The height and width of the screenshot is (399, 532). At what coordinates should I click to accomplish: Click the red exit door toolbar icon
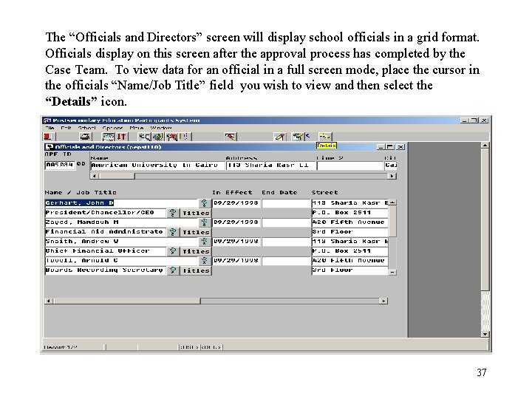point(48,137)
